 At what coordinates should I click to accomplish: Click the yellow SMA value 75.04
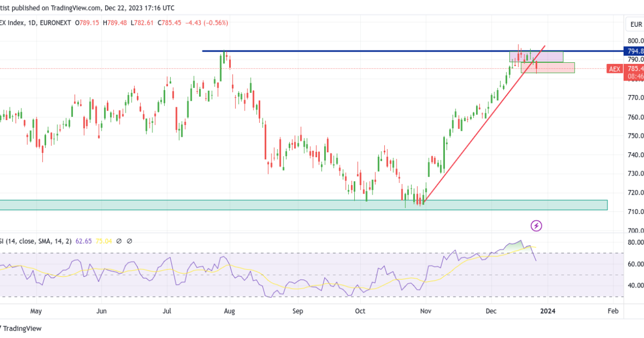(104, 241)
